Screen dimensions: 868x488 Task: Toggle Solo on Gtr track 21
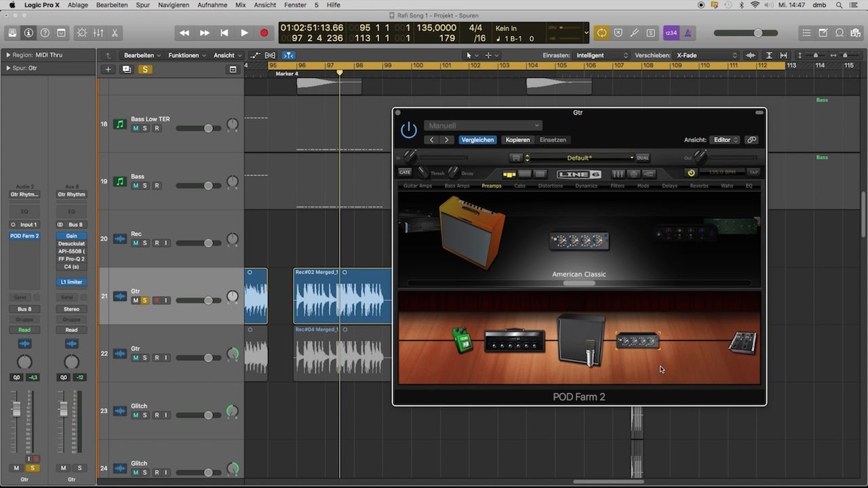point(145,300)
